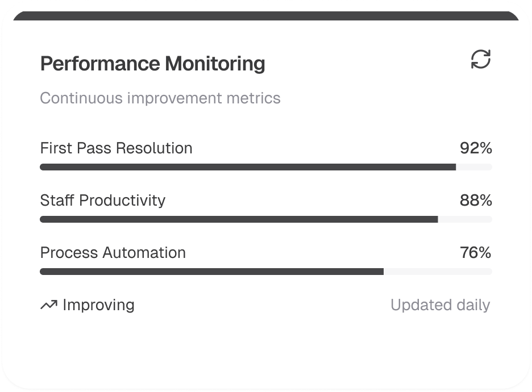Screen dimensions: 532x392
Task: Click the 76% value
Action: 476,253
